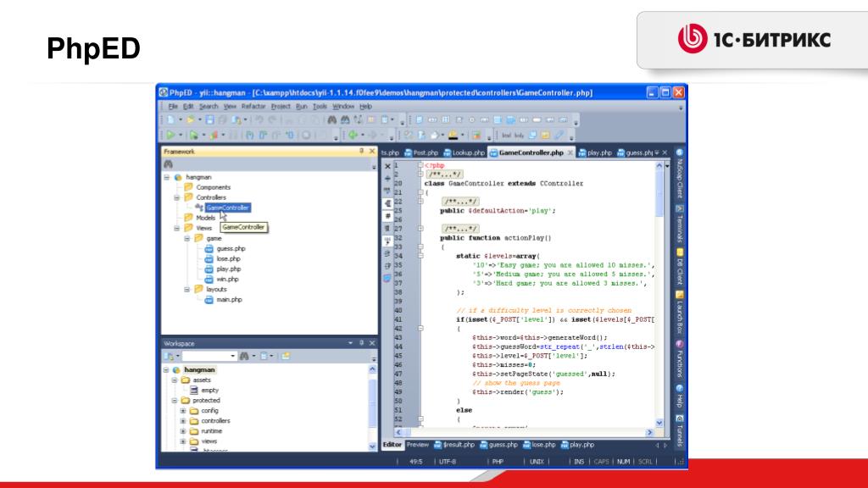Click the green Run play icon
Viewport: 868px width, 488px height.
tap(170, 135)
